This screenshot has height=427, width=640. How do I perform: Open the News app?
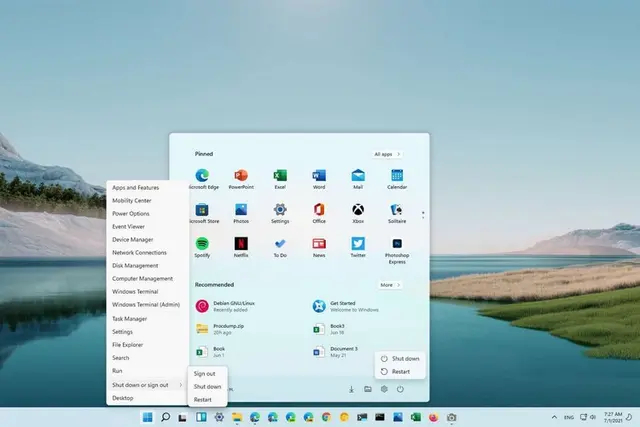click(319, 247)
